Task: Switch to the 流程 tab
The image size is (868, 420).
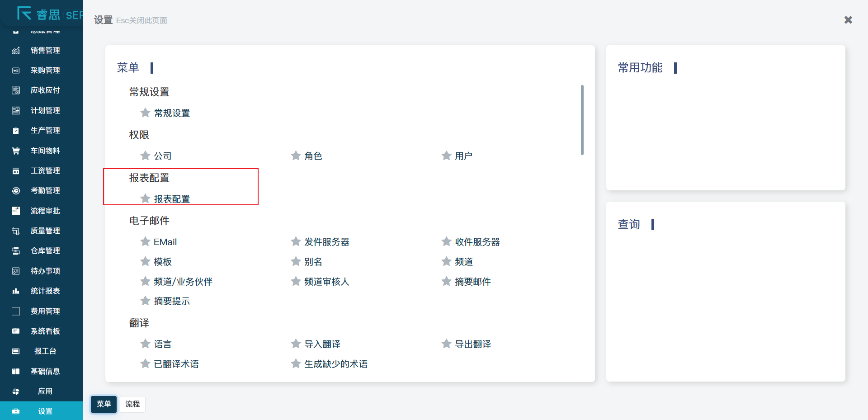Action: tap(132, 404)
